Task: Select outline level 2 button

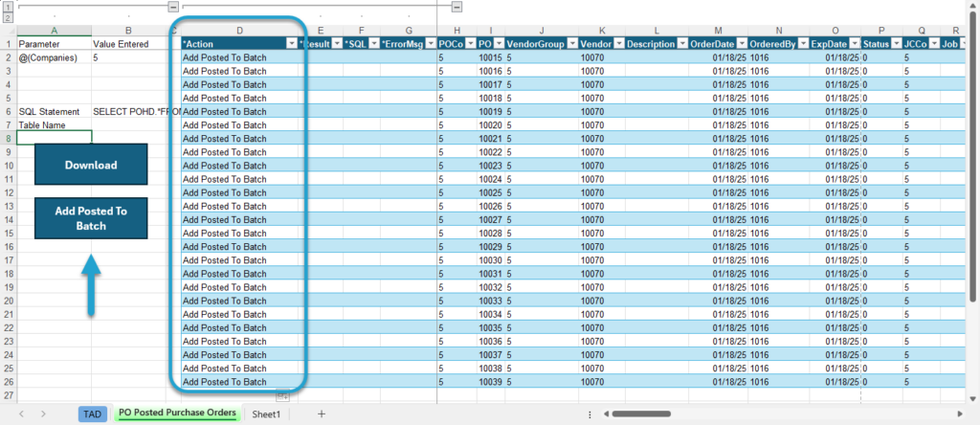Action: click(x=8, y=17)
